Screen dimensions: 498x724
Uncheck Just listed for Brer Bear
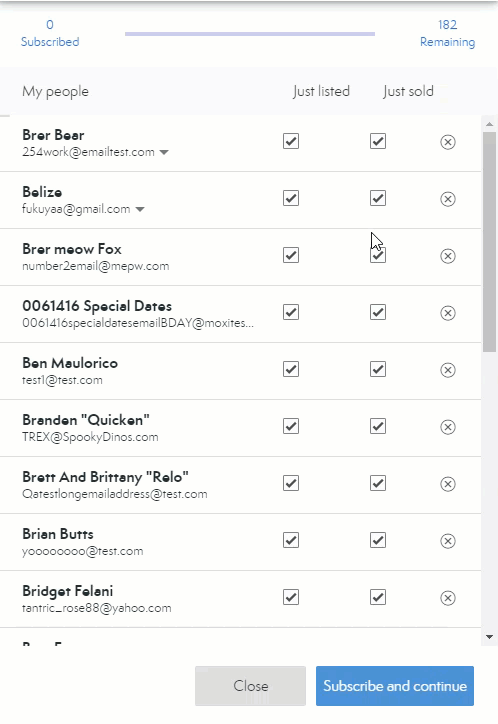tap(291, 141)
